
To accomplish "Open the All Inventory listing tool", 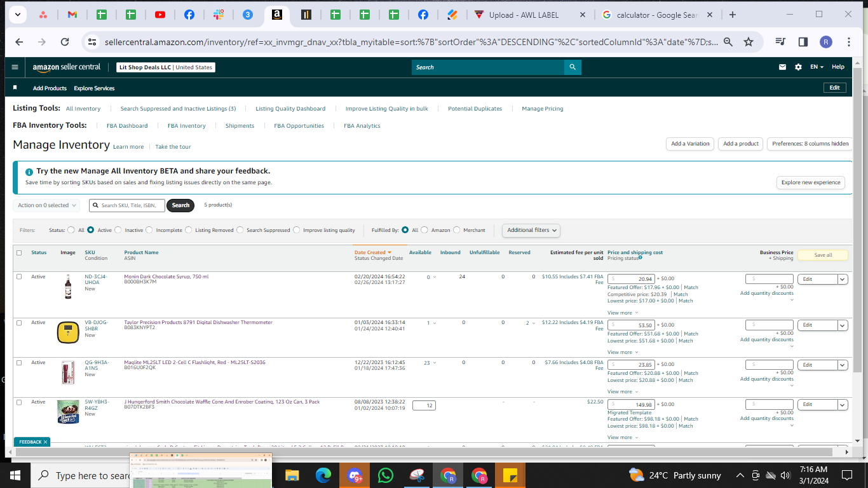I will click(83, 109).
